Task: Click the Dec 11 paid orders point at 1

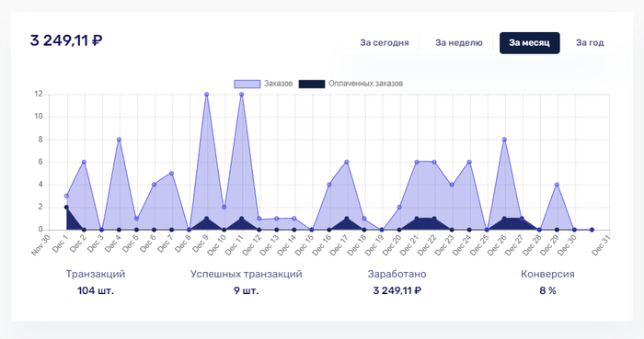Action: pos(241,219)
